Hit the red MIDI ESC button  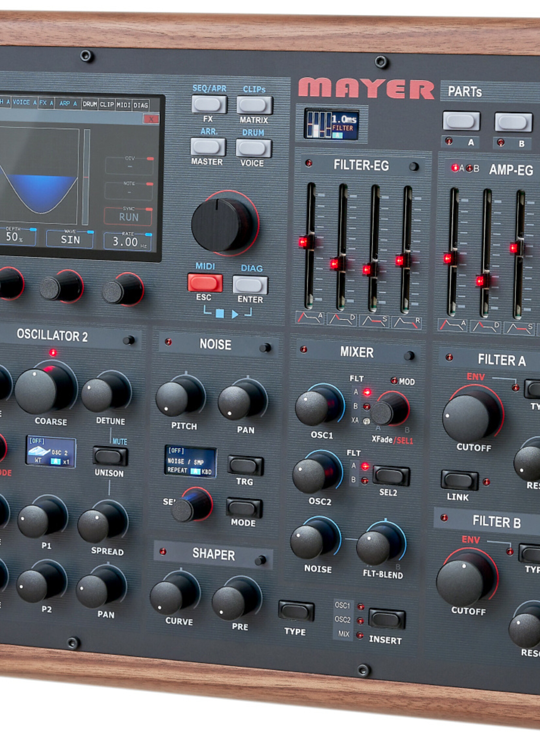pos(205,283)
